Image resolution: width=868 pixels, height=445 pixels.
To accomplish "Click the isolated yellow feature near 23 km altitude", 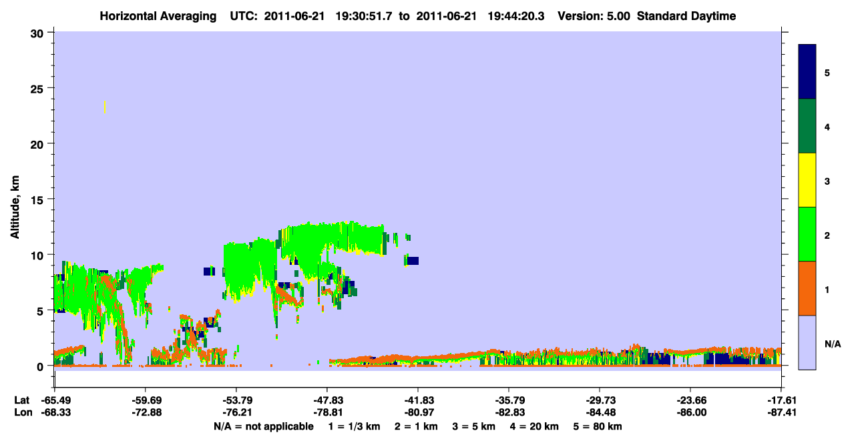I will pyautogui.click(x=104, y=107).
